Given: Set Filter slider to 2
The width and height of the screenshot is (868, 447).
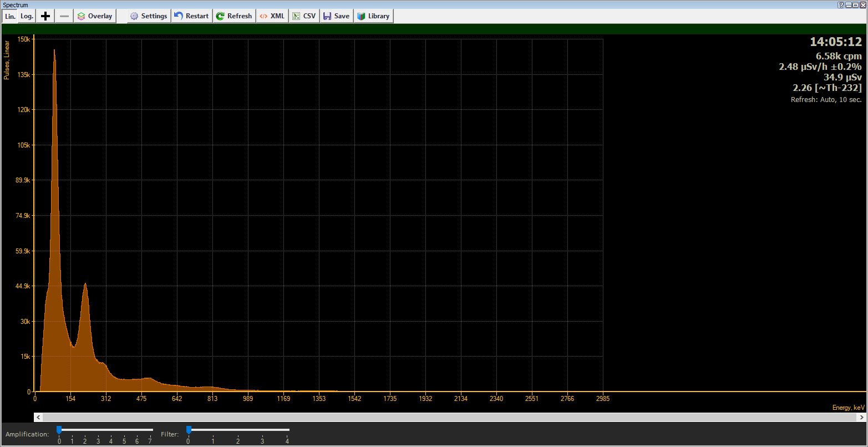Looking at the screenshot, I should [x=238, y=430].
